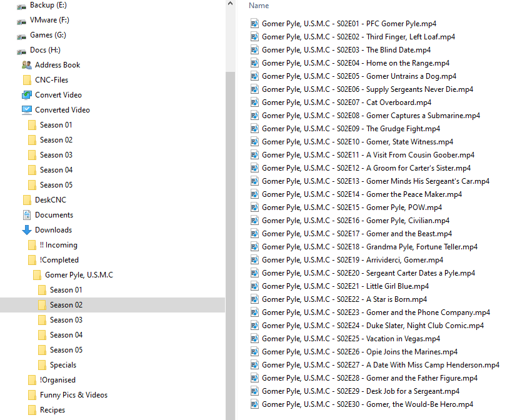Click the Backup (E:) drive icon

[x=21, y=5]
